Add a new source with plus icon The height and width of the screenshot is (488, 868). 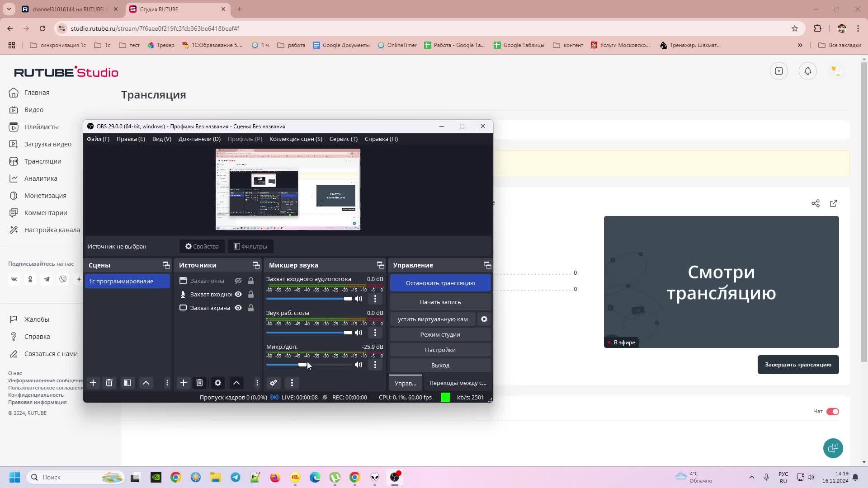coord(183,383)
